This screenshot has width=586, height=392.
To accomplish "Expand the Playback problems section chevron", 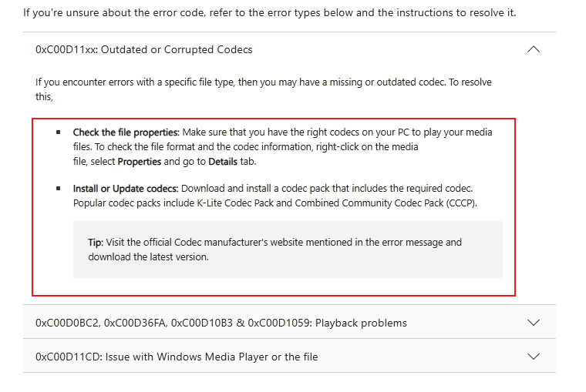I will (x=534, y=323).
